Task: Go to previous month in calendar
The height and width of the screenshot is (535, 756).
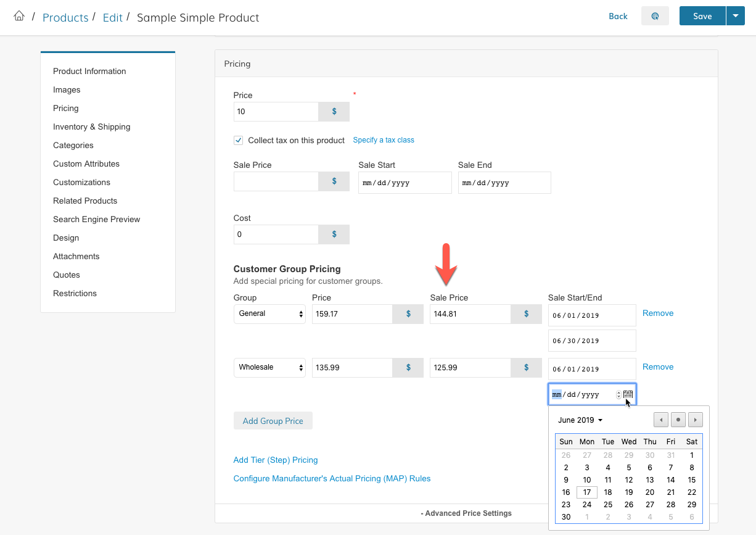Action: (661, 420)
